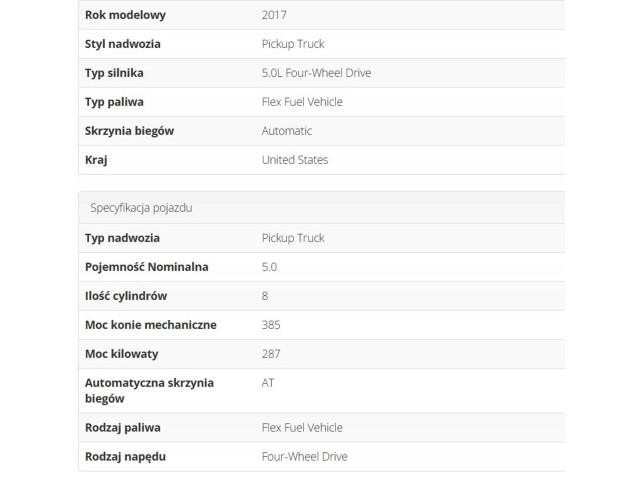640x480 pixels.
Task: Click the Typ paliwa label
Action: [115, 102]
